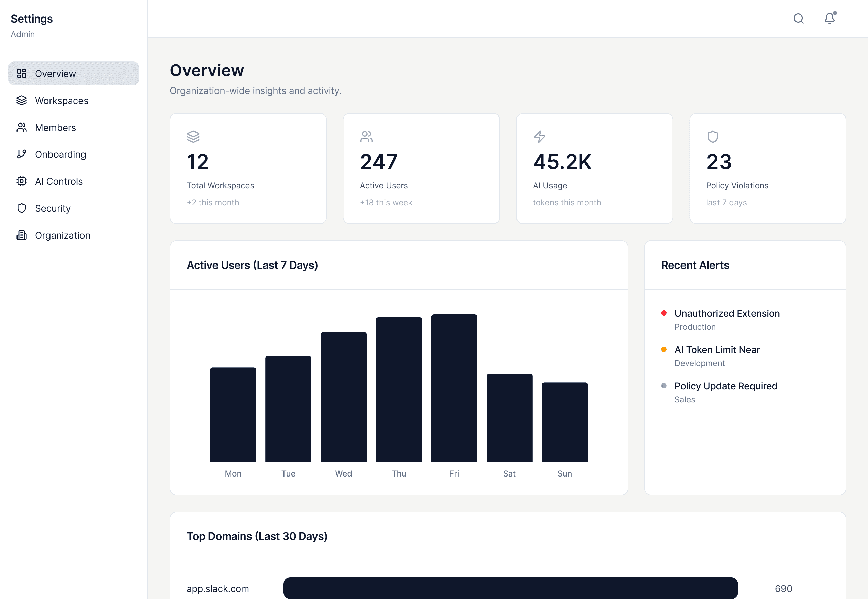Click the Members people icon in sidebar
Screen dimensions: 868x599
click(x=22, y=128)
